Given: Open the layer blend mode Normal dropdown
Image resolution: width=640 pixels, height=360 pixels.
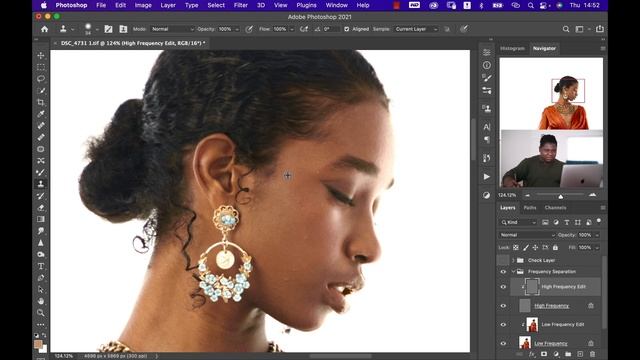Looking at the screenshot, I should [527, 235].
